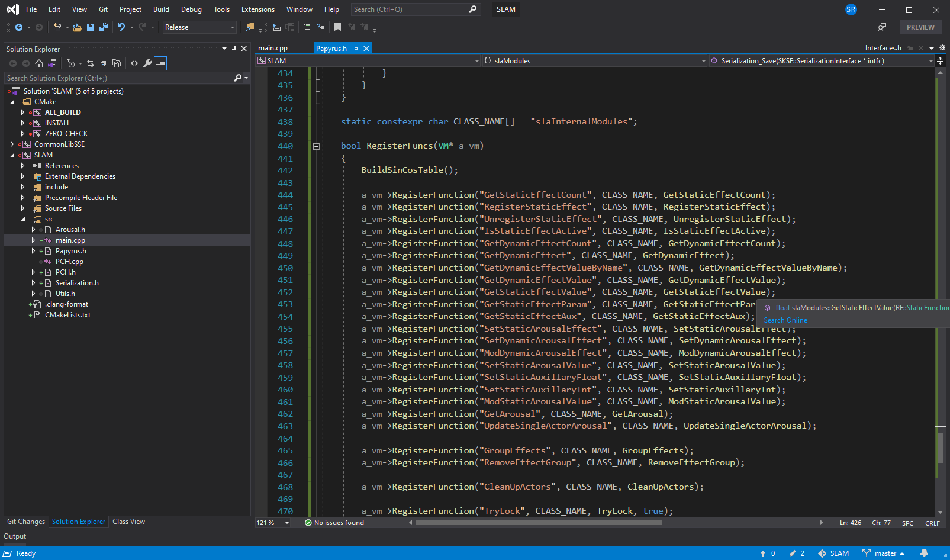Click the View Code icon in Solution Explorer
This screenshot has width=950, height=560.
pyautogui.click(x=134, y=63)
